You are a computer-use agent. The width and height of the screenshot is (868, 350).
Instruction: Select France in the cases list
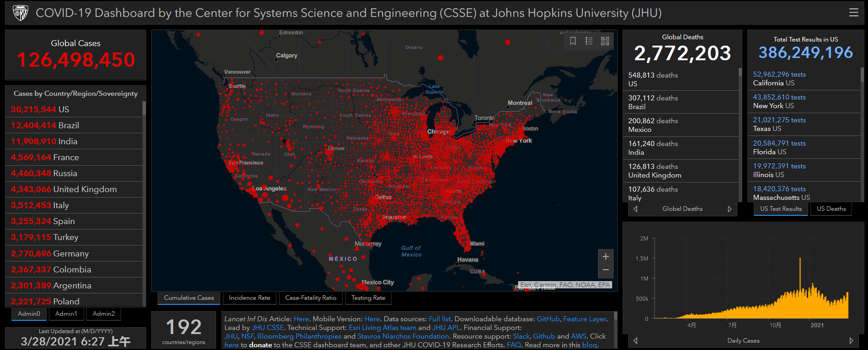[x=74, y=157]
